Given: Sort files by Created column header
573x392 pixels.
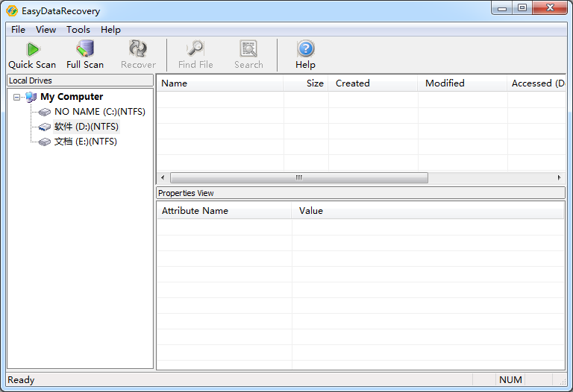Looking at the screenshot, I should pos(373,83).
